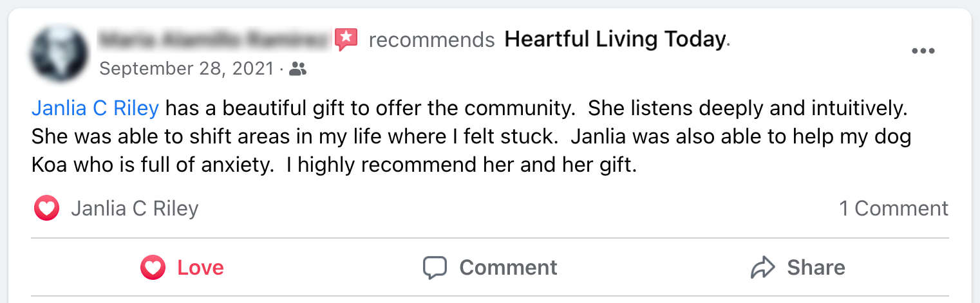The image size is (980, 303).
Task: Click the small heart reaction icon in the reaction row
Action: pyautogui.click(x=46, y=208)
